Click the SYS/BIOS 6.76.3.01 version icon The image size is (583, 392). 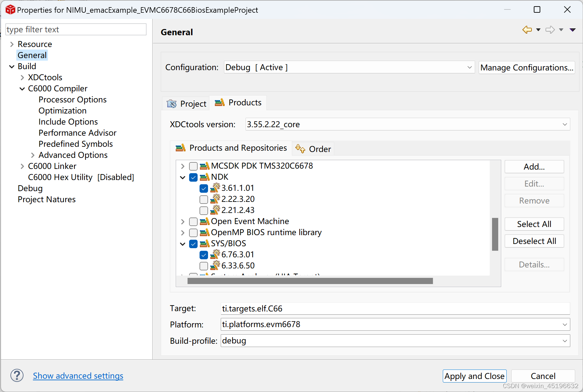click(x=215, y=255)
